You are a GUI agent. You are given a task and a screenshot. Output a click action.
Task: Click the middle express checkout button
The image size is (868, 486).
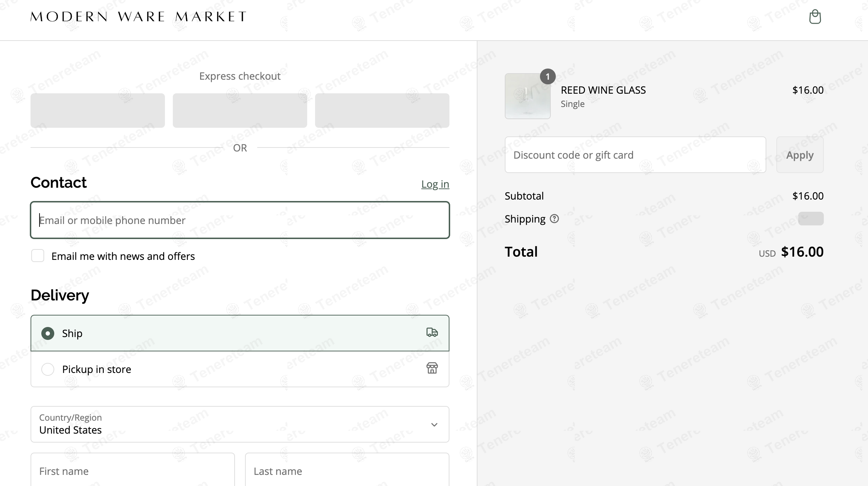point(240,111)
